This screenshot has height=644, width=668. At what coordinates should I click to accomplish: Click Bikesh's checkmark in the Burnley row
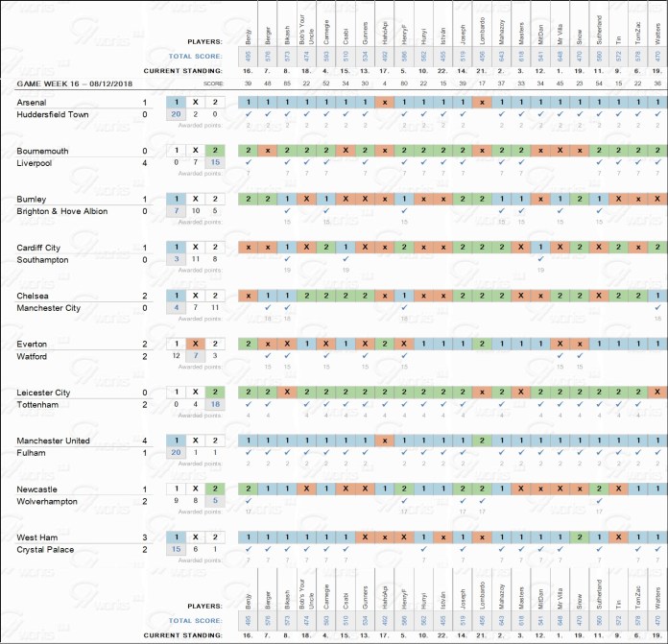coord(286,210)
